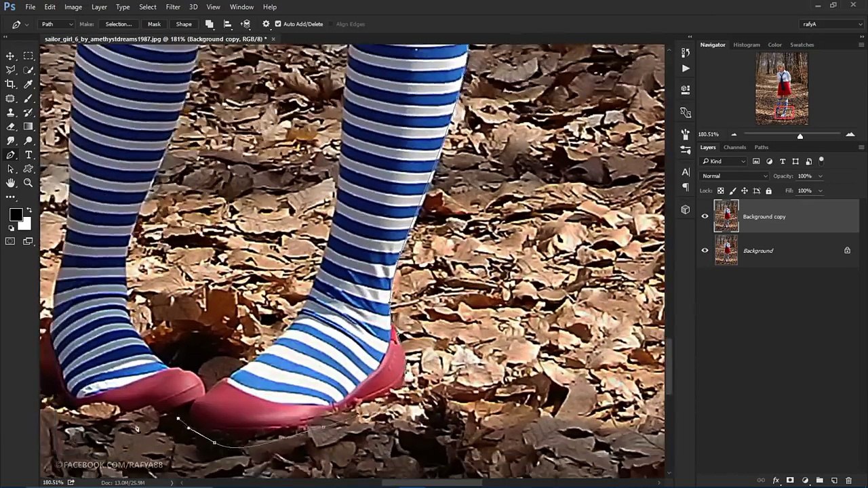Select the Crop tool
Viewport: 868px width, 488px height.
pyautogui.click(x=11, y=84)
